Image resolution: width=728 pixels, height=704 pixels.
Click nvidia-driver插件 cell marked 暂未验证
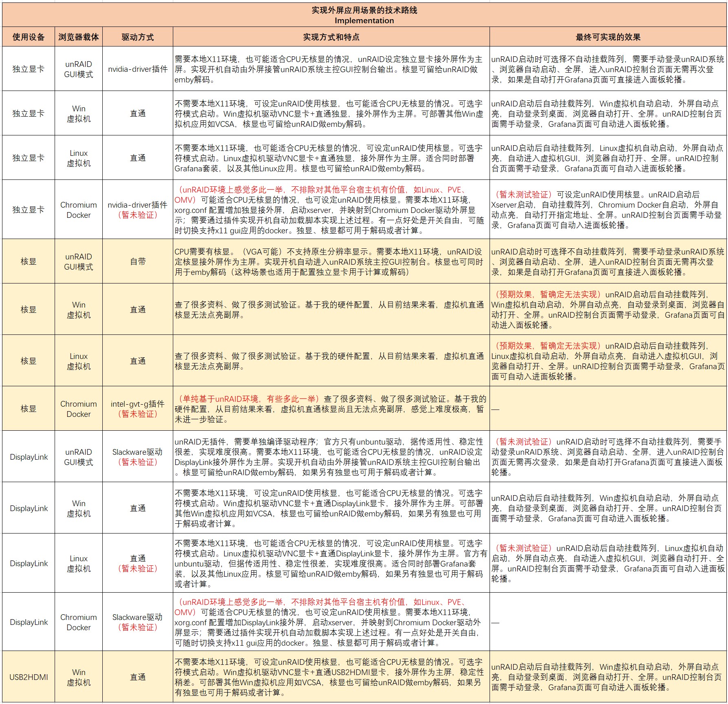137,210
